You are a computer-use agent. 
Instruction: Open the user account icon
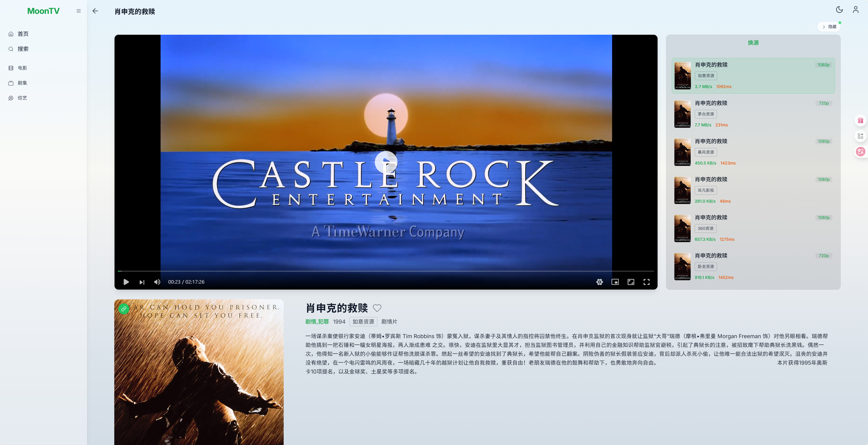click(x=856, y=10)
